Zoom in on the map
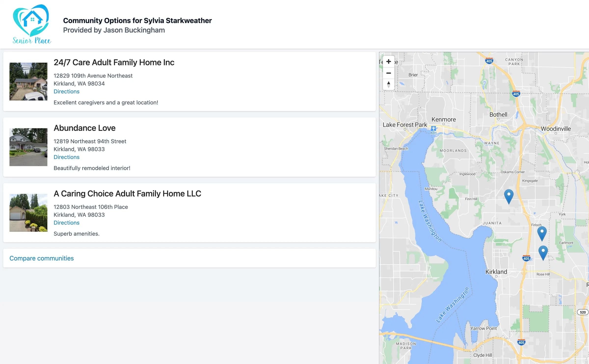The width and height of the screenshot is (589, 364). tap(388, 62)
